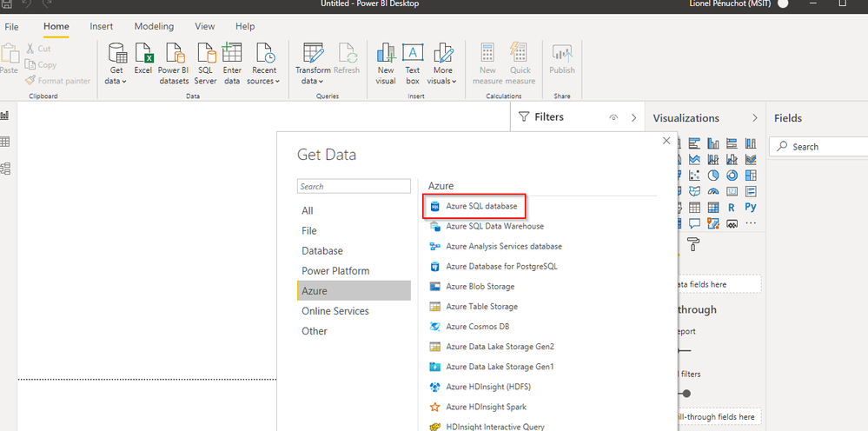868x431 pixels.
Task: Select the gauge visualization
Action: pos(713,191)
